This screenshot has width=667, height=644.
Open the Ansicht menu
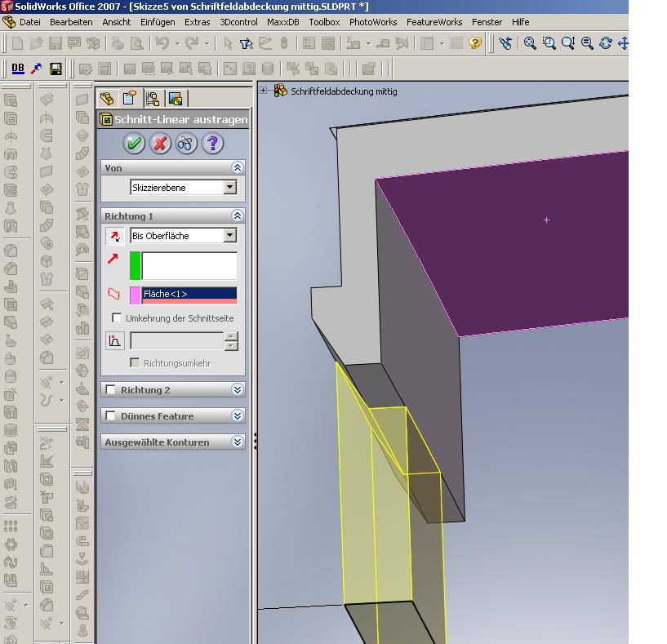116,22
